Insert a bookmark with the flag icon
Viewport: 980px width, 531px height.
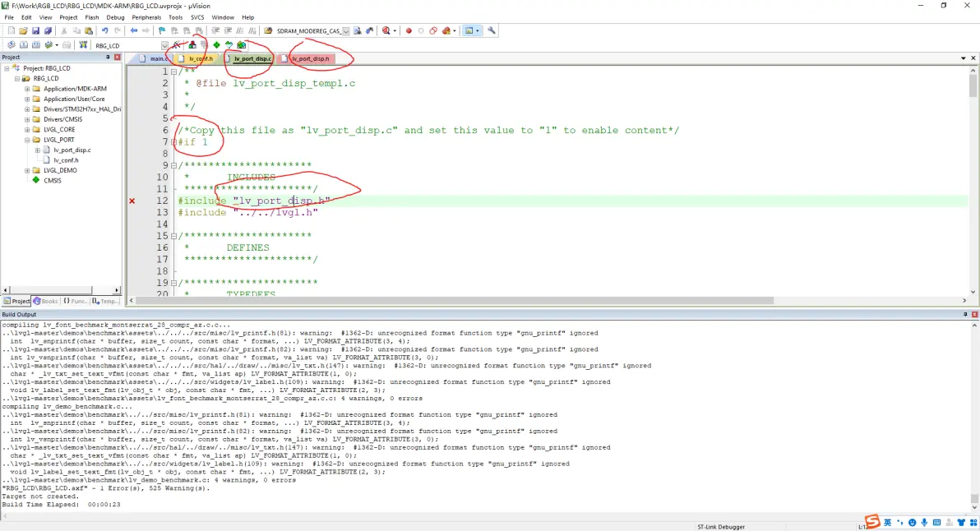point(162,30)
